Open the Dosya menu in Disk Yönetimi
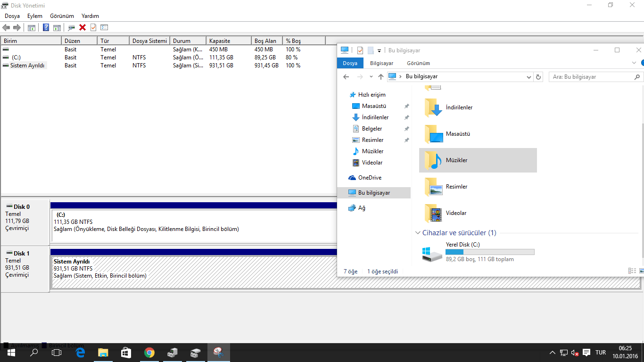 (x=12, y=16)
